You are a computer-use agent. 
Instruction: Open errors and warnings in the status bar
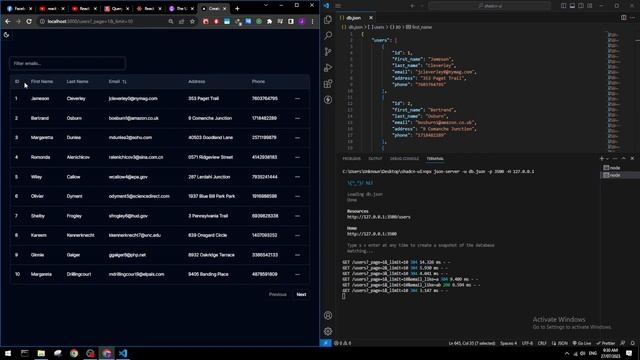(342, 343)
